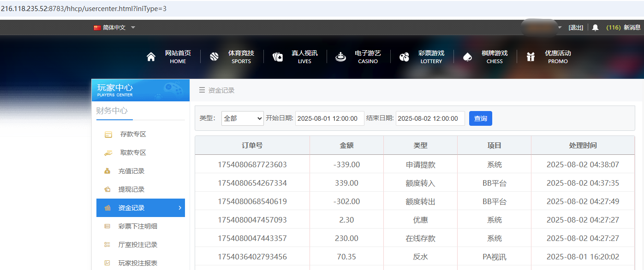This screenshot has width=644, height=270.
Task: Click the [退出] logout link
Action: coord(576,27)
